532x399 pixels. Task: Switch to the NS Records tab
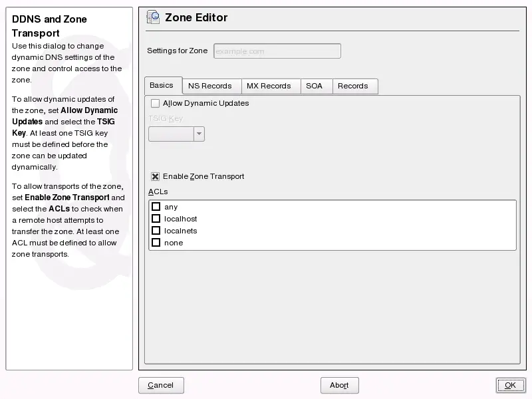click(211, 86)
